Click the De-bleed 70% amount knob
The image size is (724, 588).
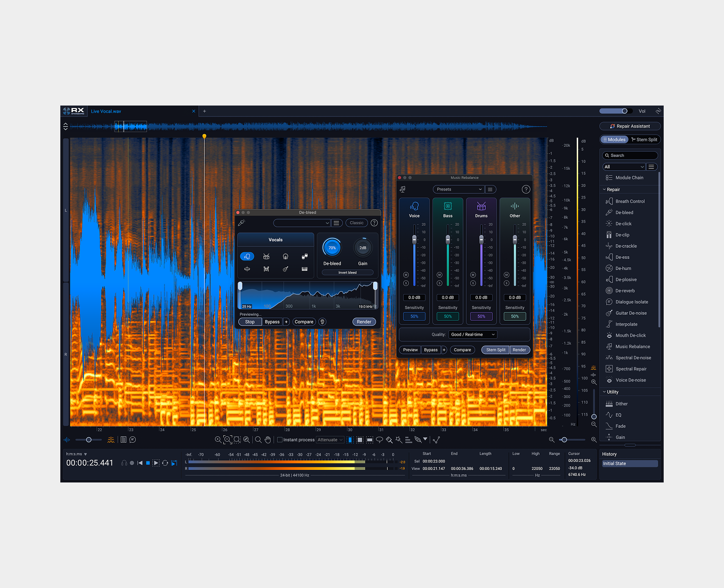[332, 248]
